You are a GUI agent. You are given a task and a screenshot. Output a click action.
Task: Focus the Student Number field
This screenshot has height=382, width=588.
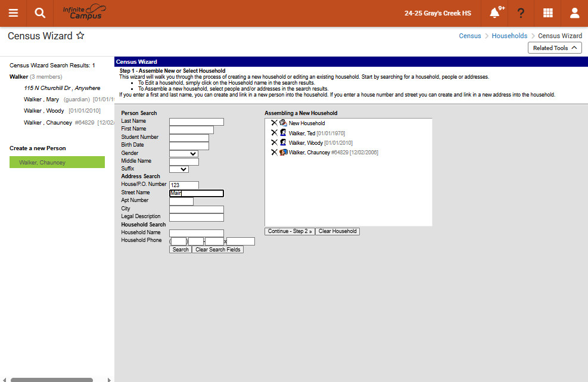pyautogui.click(x=189, y=138)
